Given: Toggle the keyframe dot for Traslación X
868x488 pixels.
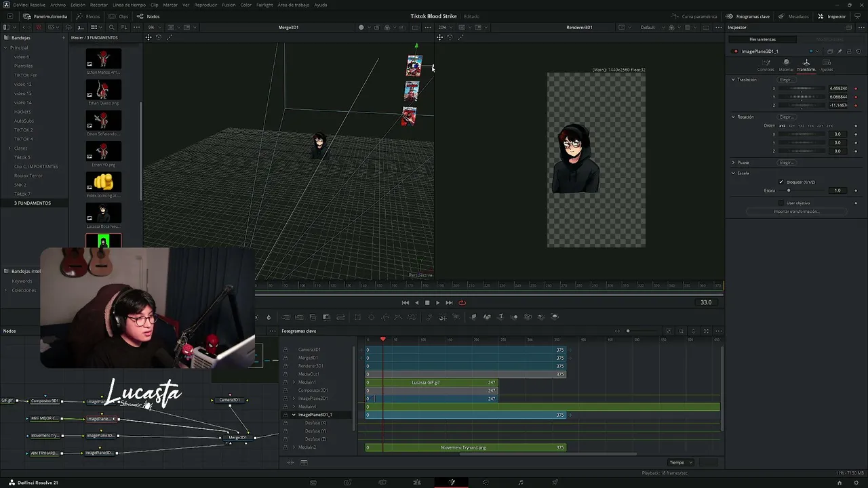Looking at the screenshot, I should pos(856,89).
